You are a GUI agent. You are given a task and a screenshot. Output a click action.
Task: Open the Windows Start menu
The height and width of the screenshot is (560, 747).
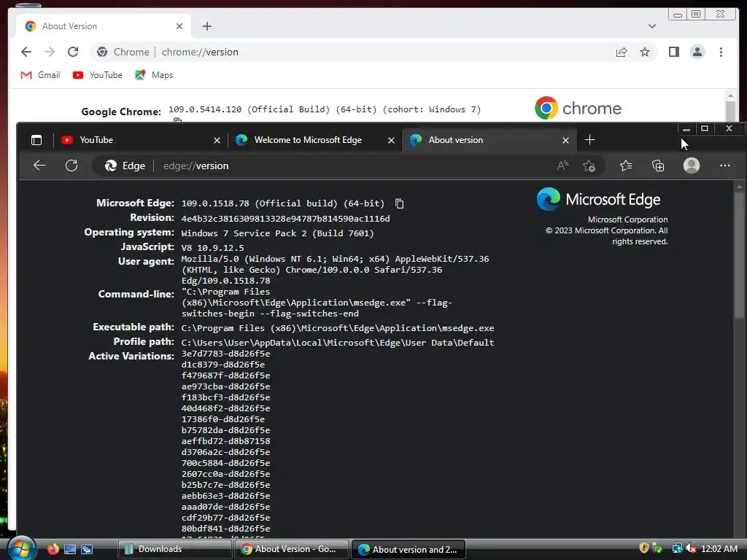[21, 548]
